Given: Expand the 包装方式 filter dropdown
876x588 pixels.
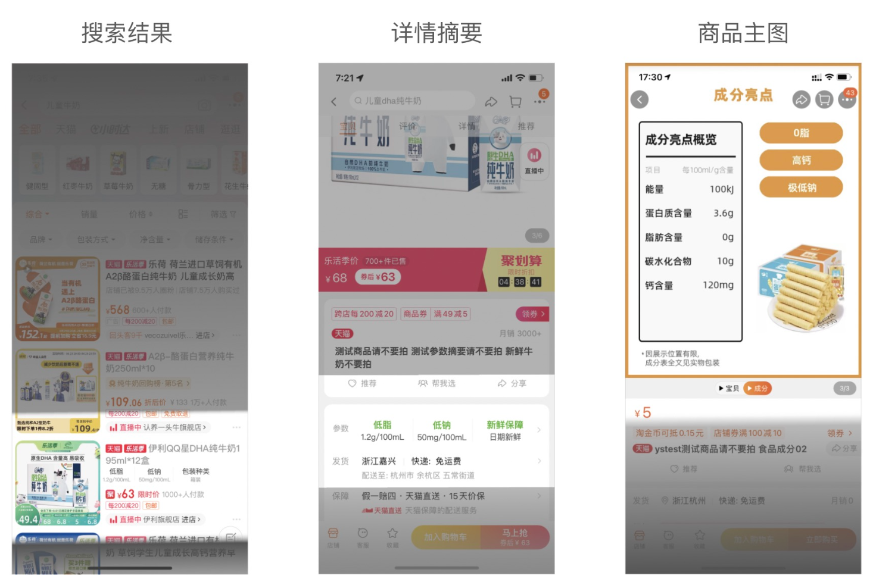Looking at the screenshot, I should click(96, 239).
